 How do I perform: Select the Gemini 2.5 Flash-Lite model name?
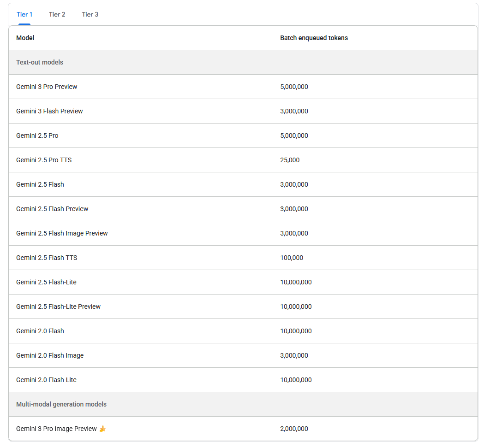[x=46, y=282]
